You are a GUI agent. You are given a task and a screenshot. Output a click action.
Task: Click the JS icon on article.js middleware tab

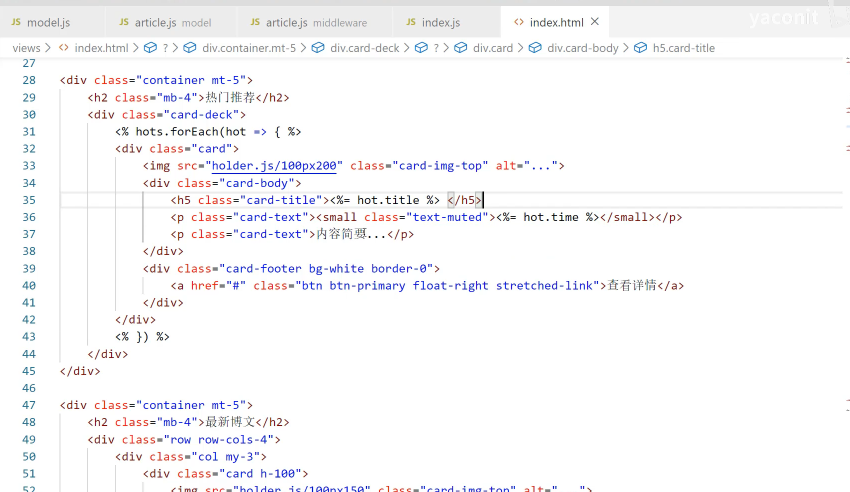255,22
